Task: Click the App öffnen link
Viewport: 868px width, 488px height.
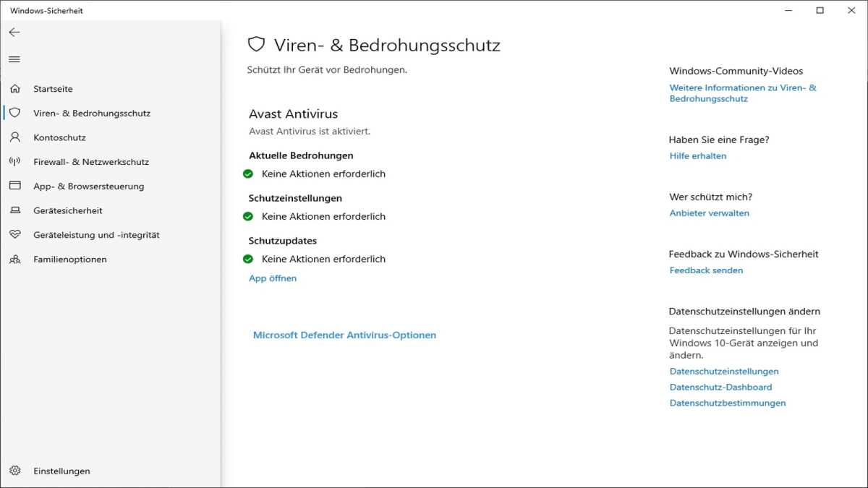Action: pos(273,278)
